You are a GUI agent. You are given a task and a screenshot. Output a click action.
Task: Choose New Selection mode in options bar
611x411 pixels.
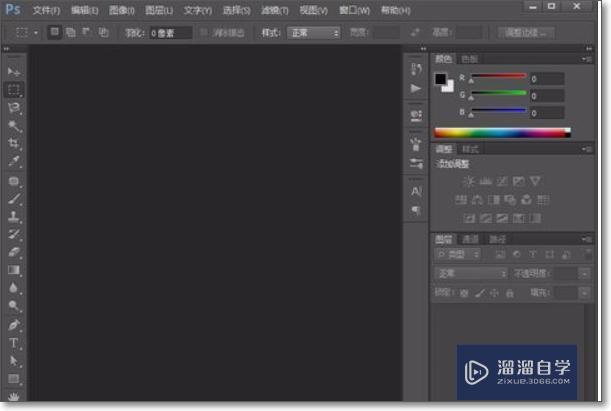pyautogui.click(x=55, y=32)
